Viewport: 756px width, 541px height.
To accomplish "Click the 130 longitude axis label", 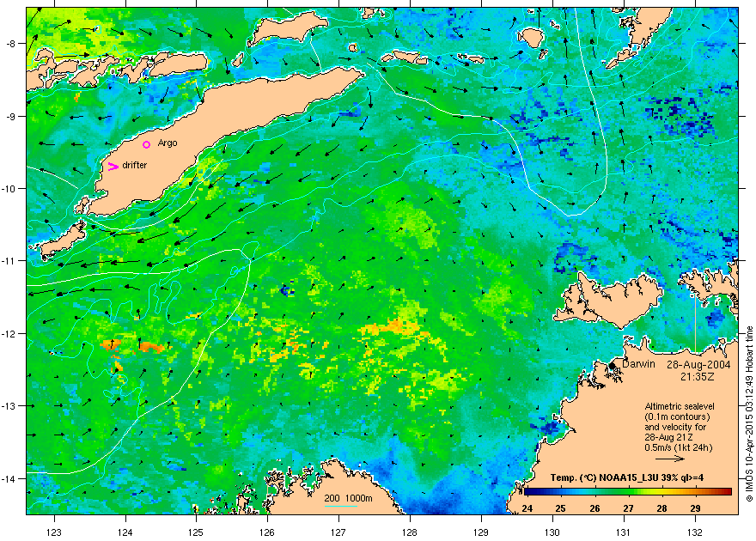I will point(552,532).
